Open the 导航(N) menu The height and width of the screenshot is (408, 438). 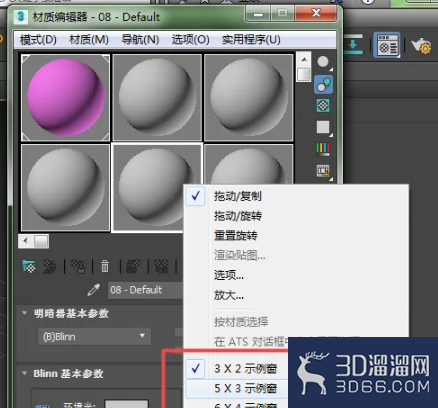tap(140, 40)
